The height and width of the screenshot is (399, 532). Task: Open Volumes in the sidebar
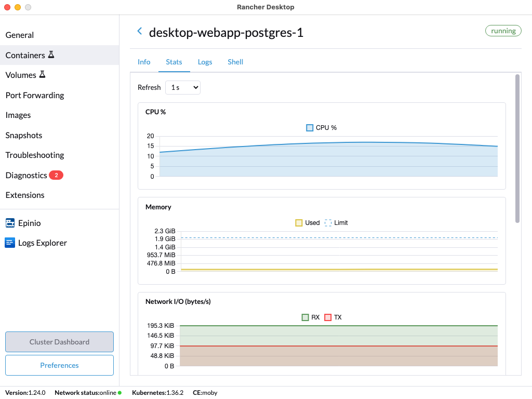(x=59, y=75)
